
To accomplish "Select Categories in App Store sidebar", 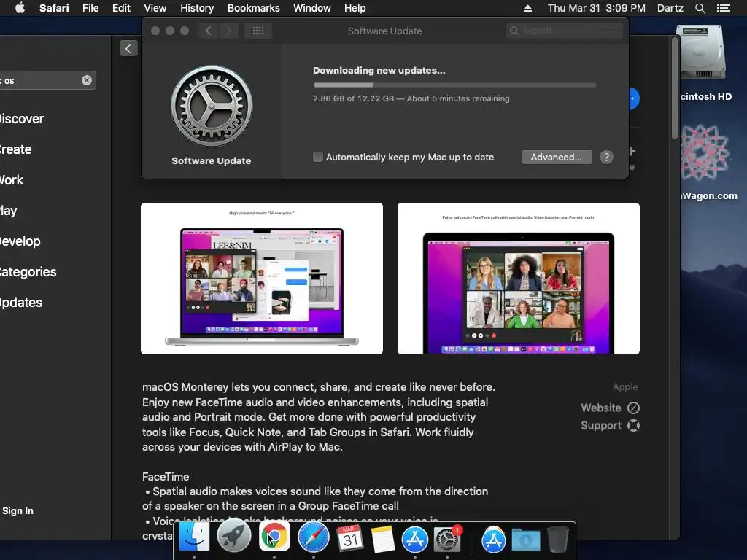I will (28, 272).
